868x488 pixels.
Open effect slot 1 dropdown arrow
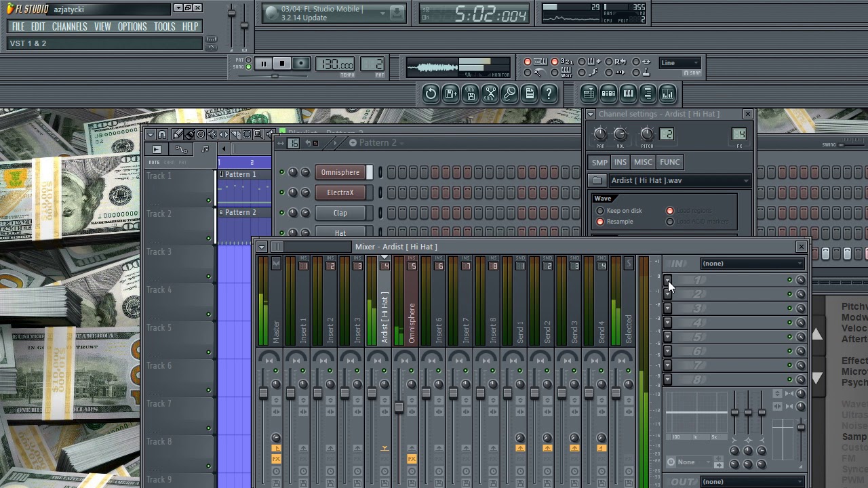point(667,280)
